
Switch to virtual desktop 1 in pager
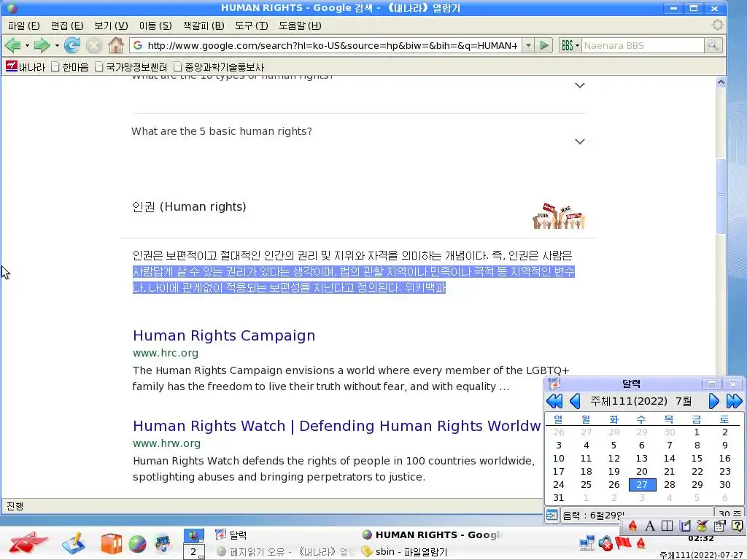click(194, 535)
